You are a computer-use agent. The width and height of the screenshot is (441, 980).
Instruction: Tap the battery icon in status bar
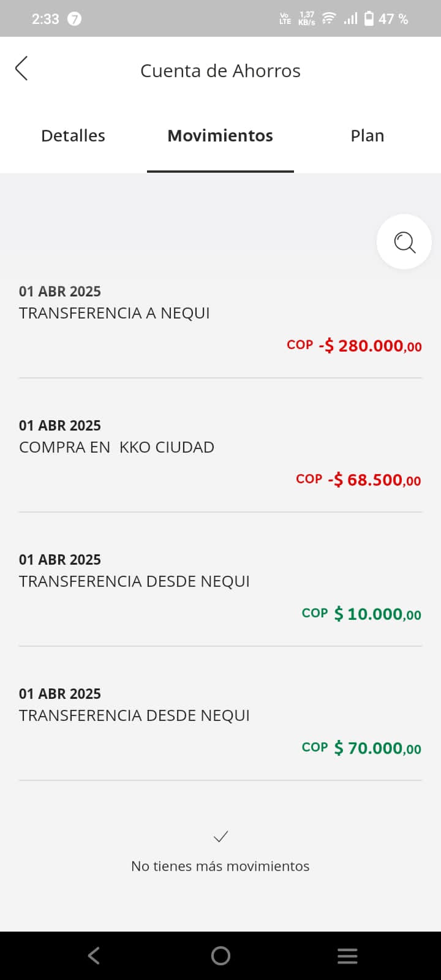[x=369, y=18]
